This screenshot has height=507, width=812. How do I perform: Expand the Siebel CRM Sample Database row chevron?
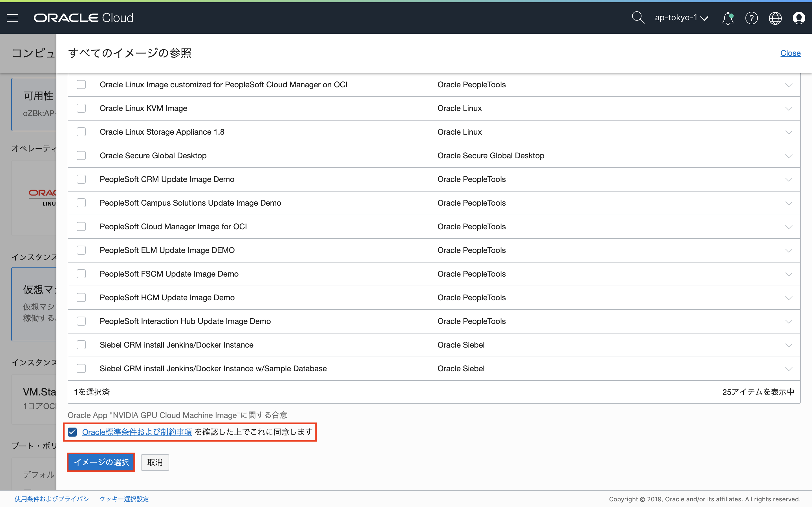pyautogui.click(x=789, y=369)
